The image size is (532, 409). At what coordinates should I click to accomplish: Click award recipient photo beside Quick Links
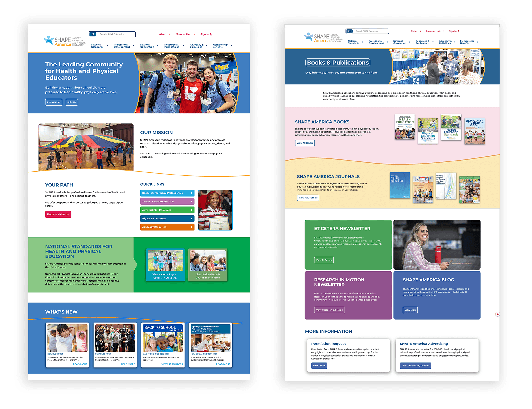[x=215, y=210]
